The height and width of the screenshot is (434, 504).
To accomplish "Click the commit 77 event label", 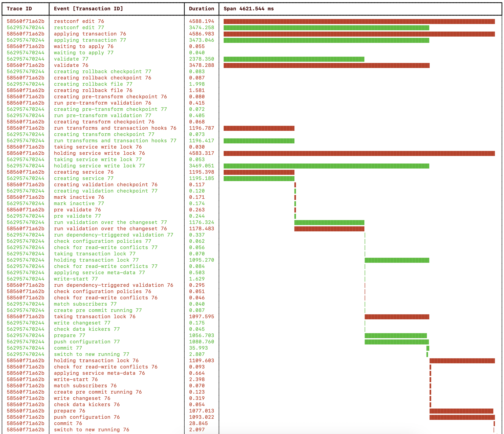I will coord(68,348).
